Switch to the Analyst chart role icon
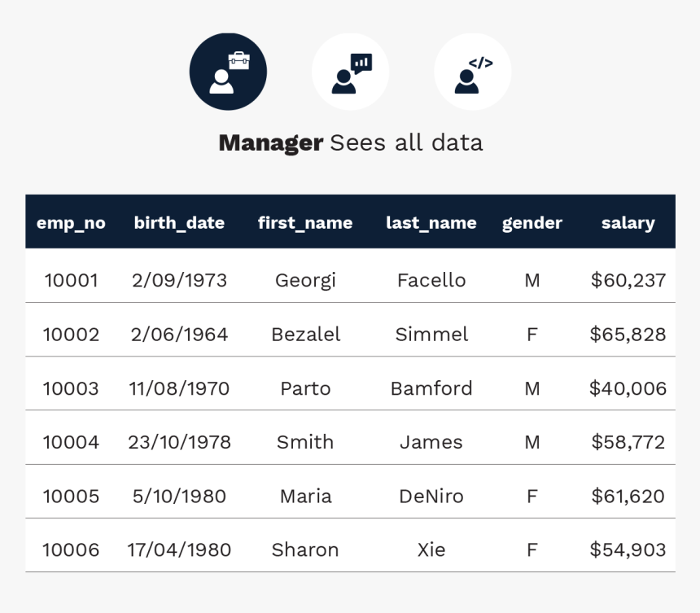700x613 pixels. point(351,72)
